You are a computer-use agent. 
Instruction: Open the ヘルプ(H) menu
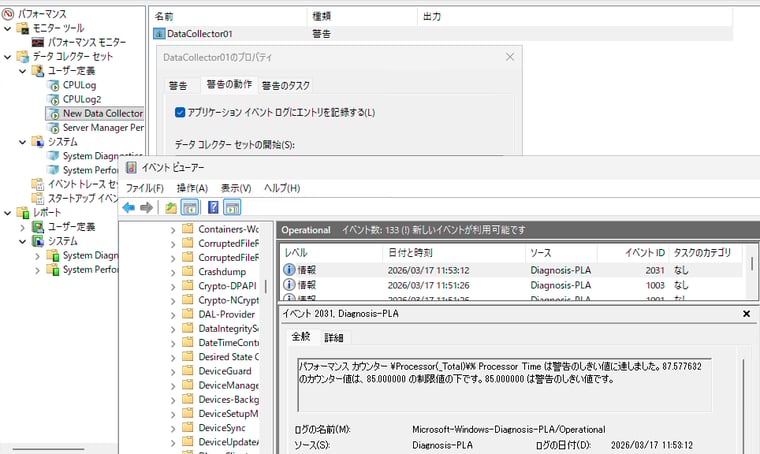click(282, 188)
